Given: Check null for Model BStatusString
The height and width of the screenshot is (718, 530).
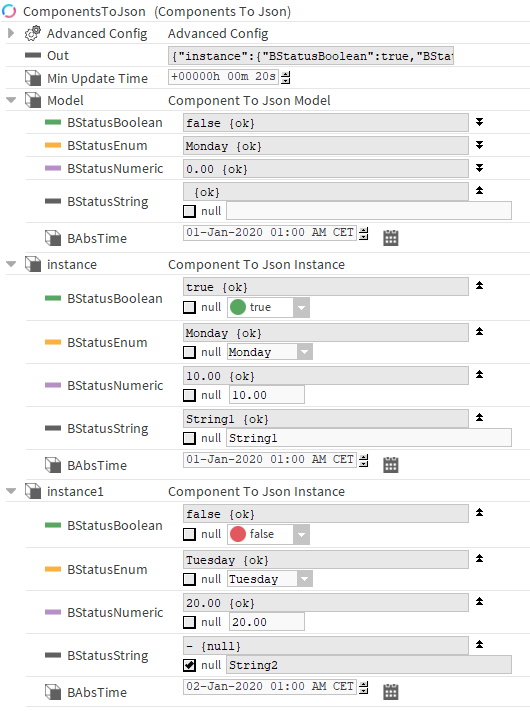Looking at the screenshot, I should (x=189, y=211).
